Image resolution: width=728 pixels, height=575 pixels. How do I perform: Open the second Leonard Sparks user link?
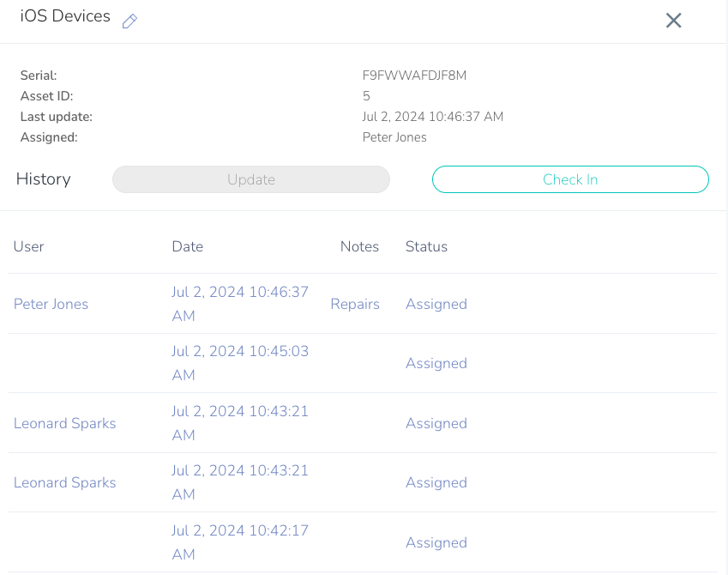(x=64, y=482)
